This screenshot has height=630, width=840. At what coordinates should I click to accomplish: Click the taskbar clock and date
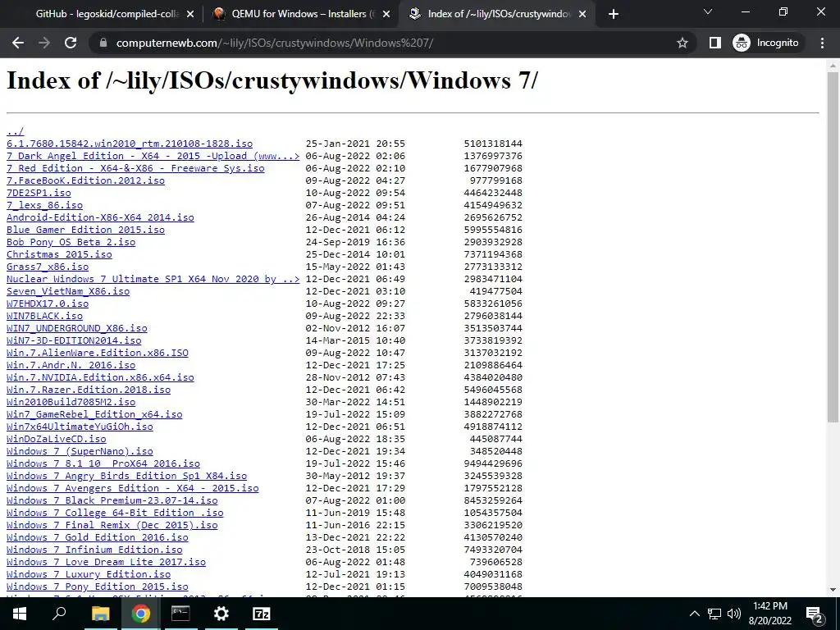(770, 614)
